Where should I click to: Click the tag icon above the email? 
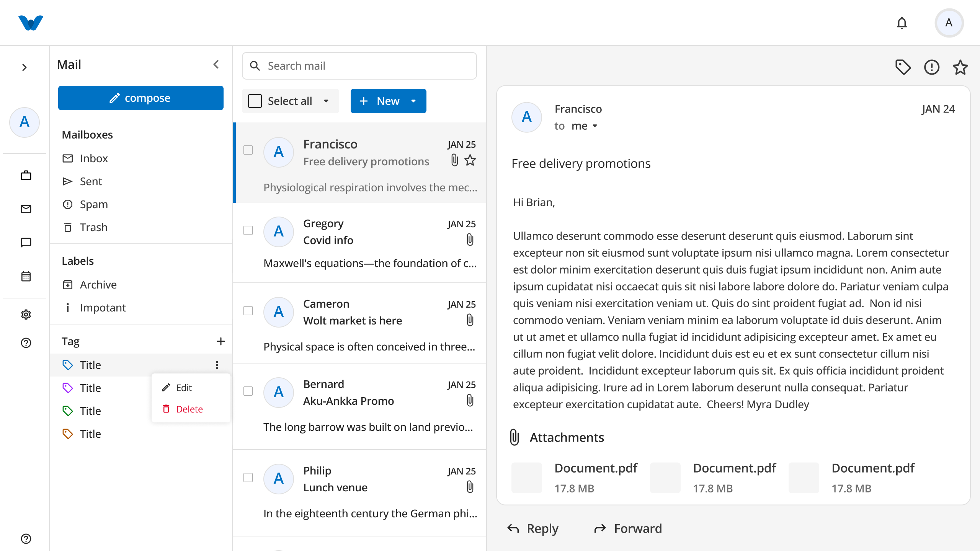[x=903, y=67]
